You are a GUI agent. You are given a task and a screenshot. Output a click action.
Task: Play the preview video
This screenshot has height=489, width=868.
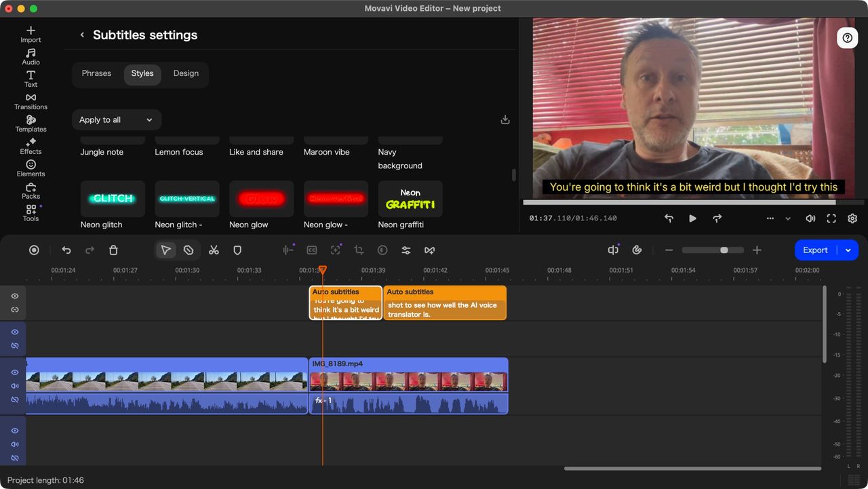pos(692,218)
